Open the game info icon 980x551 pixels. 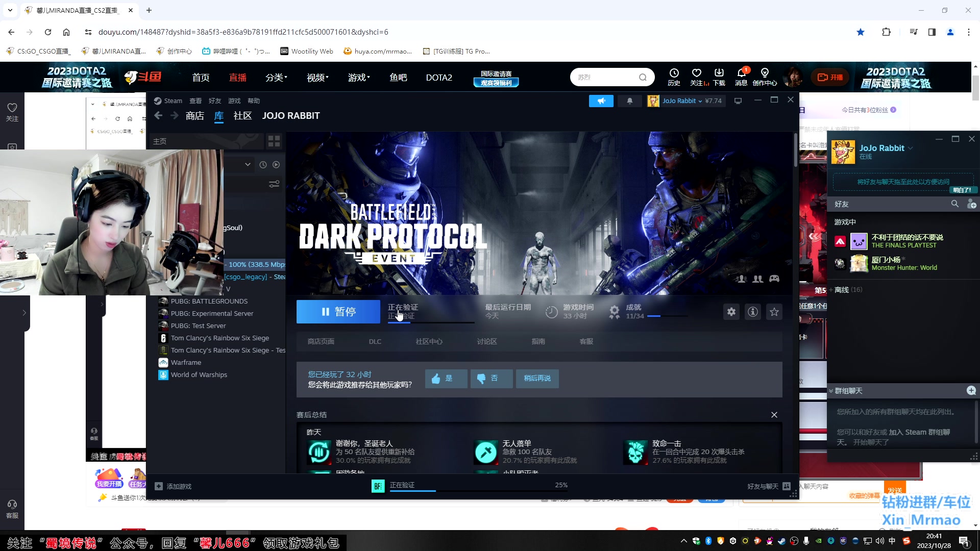point(753,312)
